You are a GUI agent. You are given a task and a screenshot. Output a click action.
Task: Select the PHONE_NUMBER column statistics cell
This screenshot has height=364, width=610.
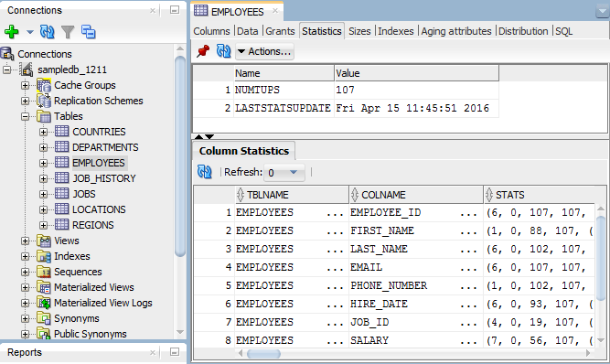[415, 285]
